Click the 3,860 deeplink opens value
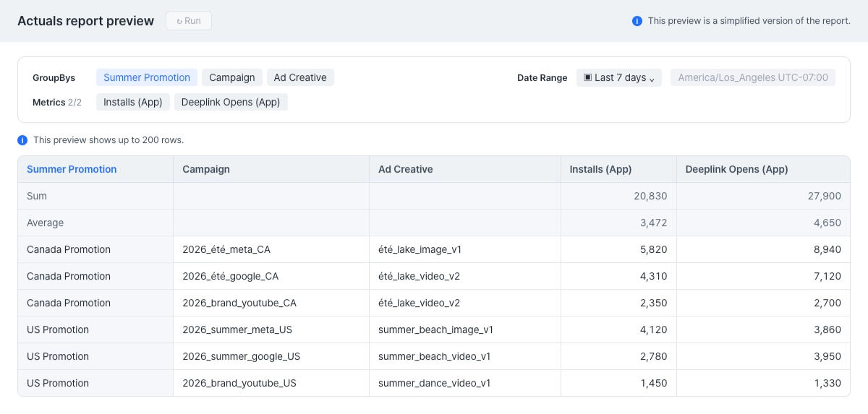The height and width of the screenshot is (414, 868). pyautogui.click(x=827, y=329)
